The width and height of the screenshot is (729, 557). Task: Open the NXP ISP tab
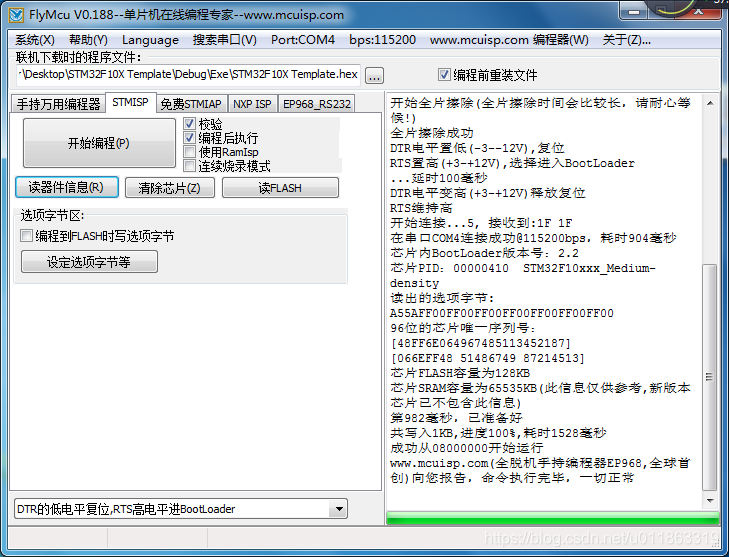pyautogui.click(x=252, y=104)
